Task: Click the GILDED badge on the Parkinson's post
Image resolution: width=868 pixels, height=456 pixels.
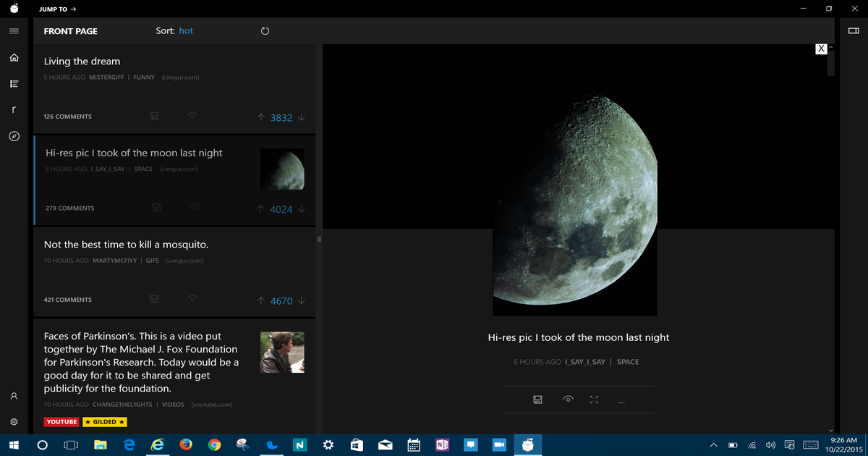Action: (104, 421)
